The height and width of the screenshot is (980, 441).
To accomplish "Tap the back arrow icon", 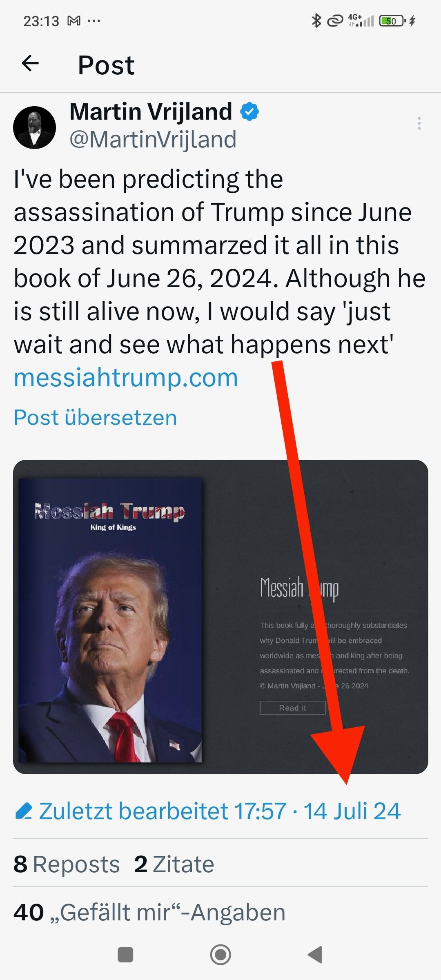I will 30,64.
